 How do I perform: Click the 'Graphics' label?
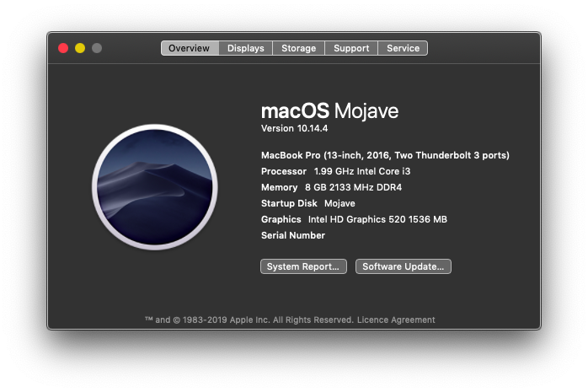pyautogui.click(x=281, y=219)
